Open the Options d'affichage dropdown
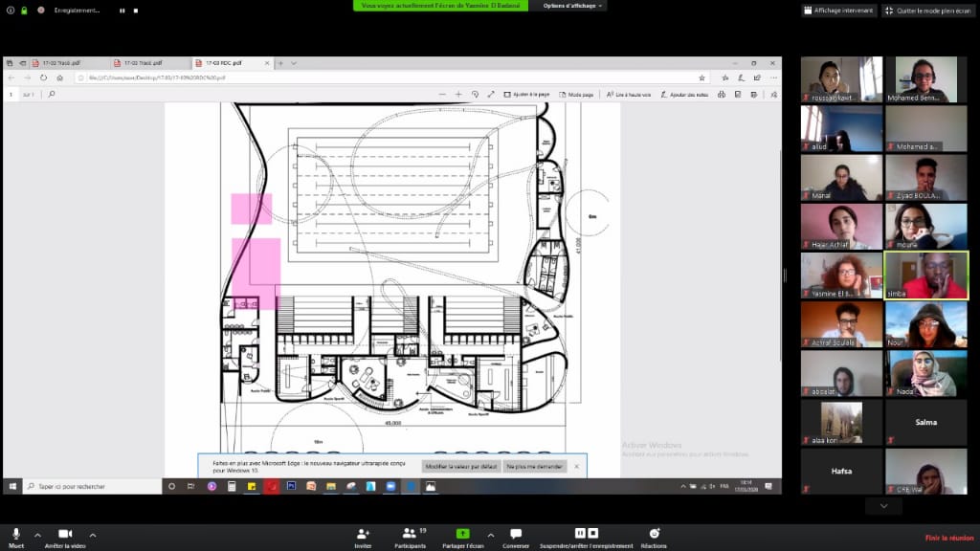 point(572,6)
